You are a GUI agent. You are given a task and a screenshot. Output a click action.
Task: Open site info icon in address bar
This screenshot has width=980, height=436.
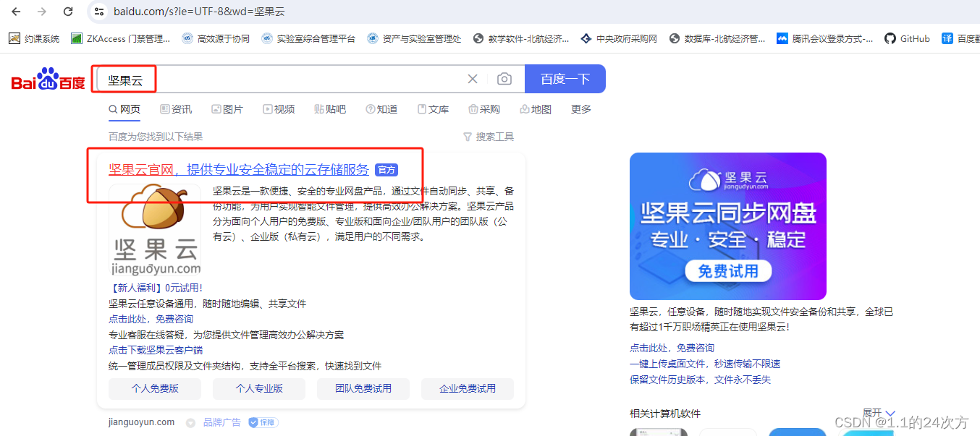pyautogui.click(x=101, y=12)
